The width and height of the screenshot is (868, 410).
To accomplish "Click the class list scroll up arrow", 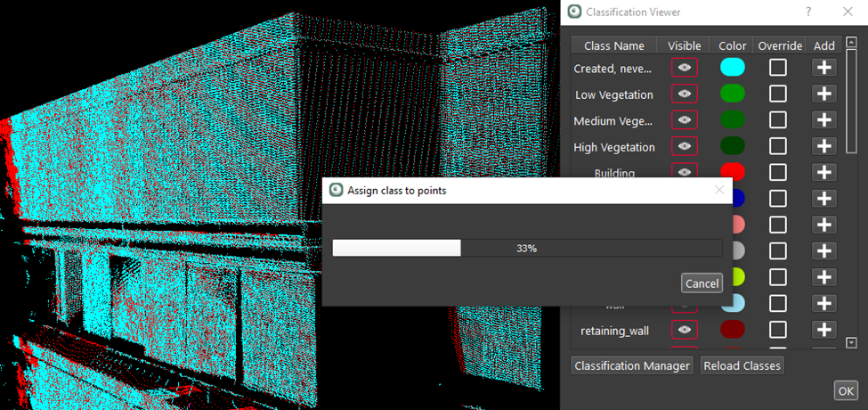I will pyautogui.click(x=850, y=42).
